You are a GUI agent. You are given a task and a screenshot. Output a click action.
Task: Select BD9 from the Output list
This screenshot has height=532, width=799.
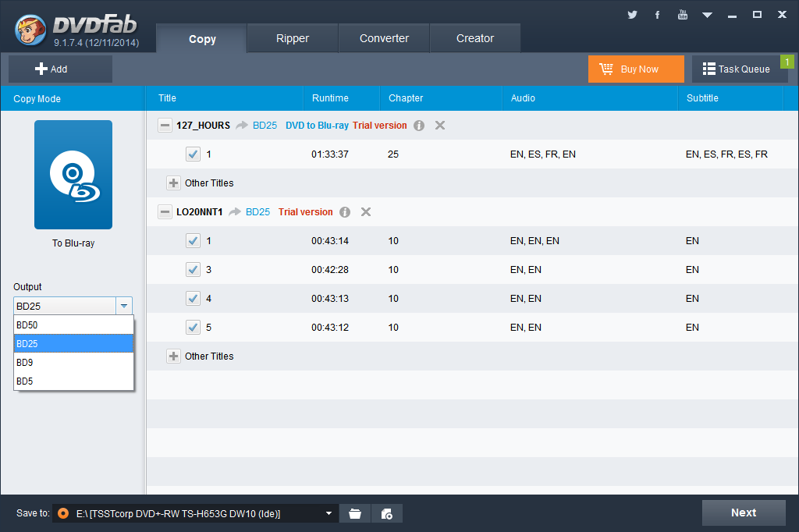click(73, 362)
